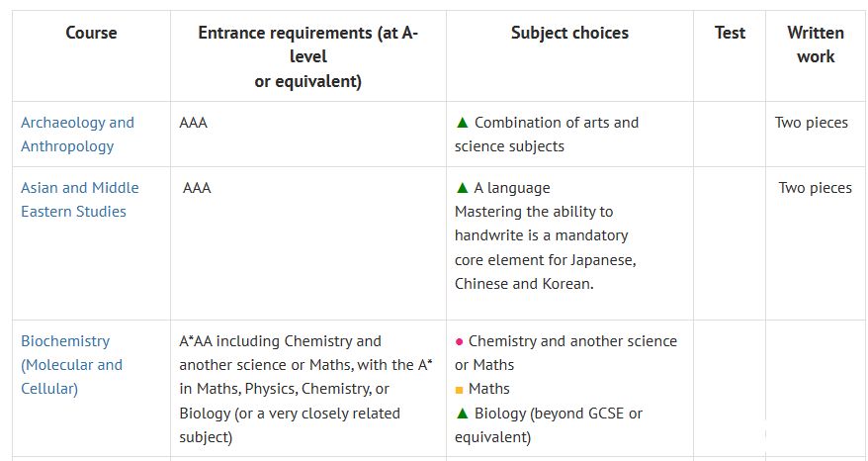Click Two pieces in the Archaeology row
Viewport: 868px width, 461px height.
click(x=811, y=123)
